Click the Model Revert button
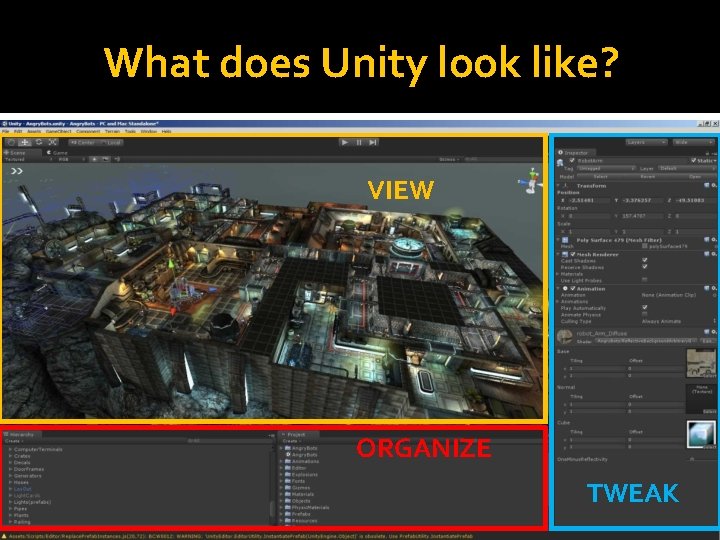The width and height of the screenshot is (720, 540). (647, 176)
